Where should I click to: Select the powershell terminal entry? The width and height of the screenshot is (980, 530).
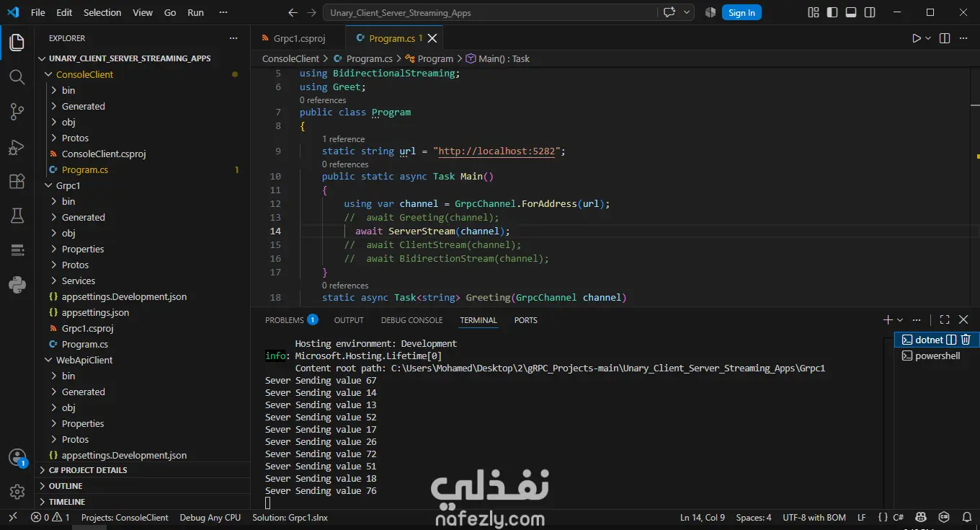pyautogui.click(x=937, y=355)
